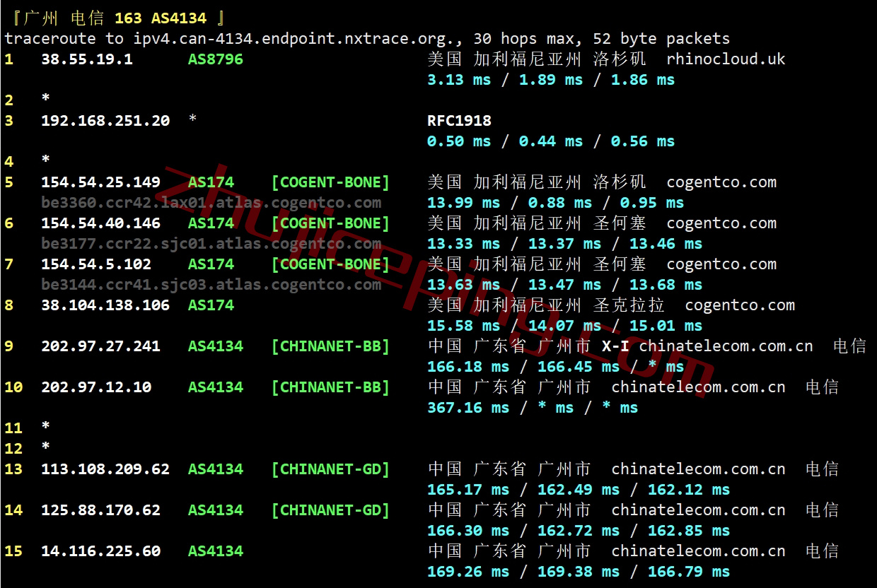Screen dimensions: 877x588
Task: Click AS8796 label on hop 1
Action: (x=216, y=59)
